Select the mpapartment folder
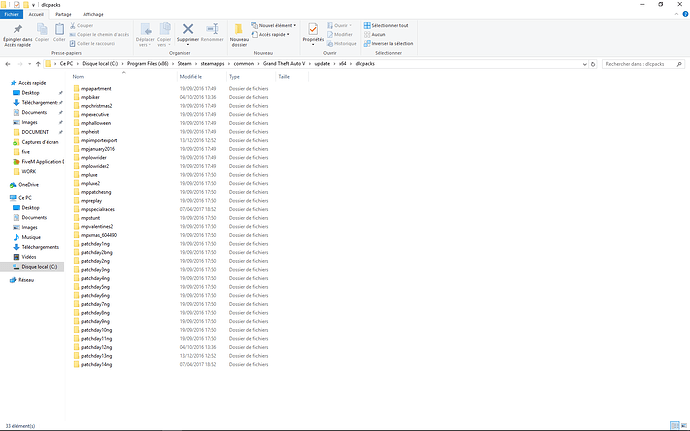This screenshot has width=690, height=431. pyautogui.click(x=96, y=88)
